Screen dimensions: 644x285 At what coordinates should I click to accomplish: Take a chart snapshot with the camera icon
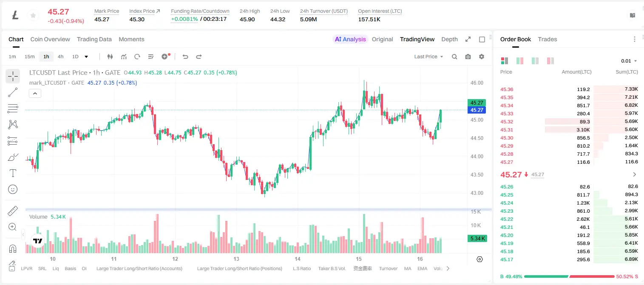point(468,57)
